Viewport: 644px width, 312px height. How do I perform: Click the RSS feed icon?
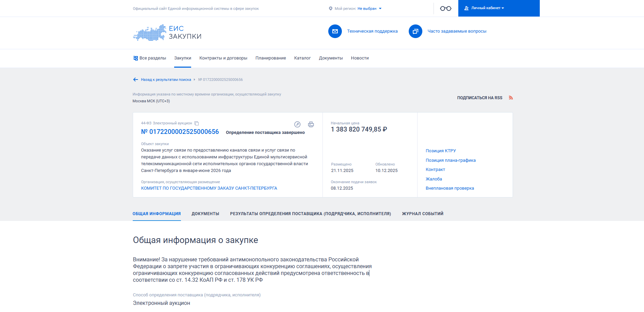(511, 98)
